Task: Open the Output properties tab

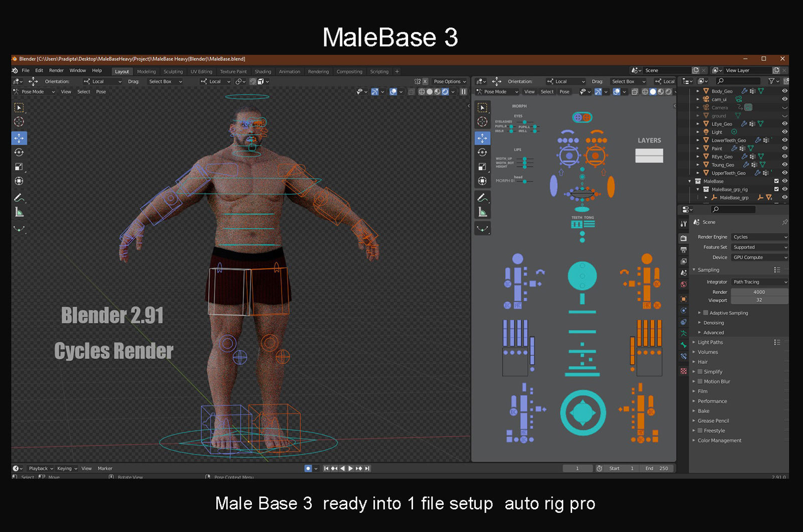Action: pos(684,249)
